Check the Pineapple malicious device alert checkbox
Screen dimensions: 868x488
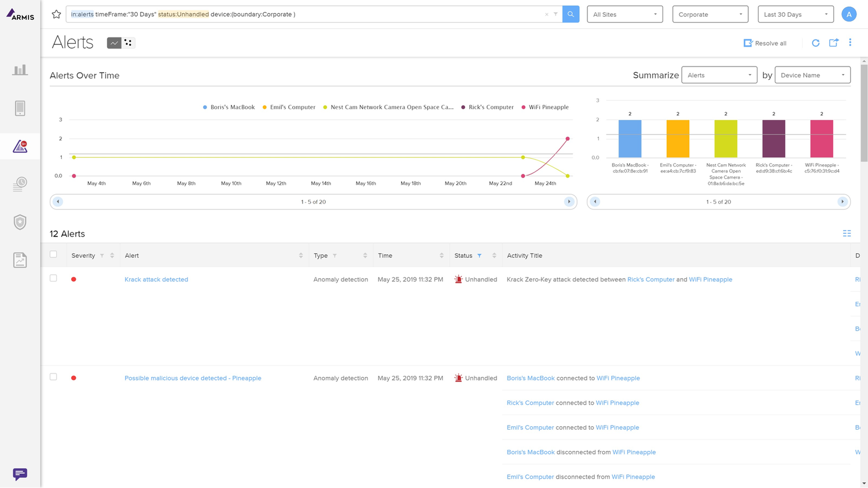tap(53, 377)
